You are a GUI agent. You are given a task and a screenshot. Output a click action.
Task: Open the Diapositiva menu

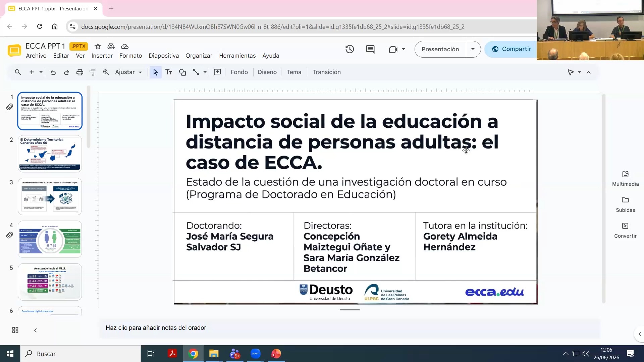[164, 56]
